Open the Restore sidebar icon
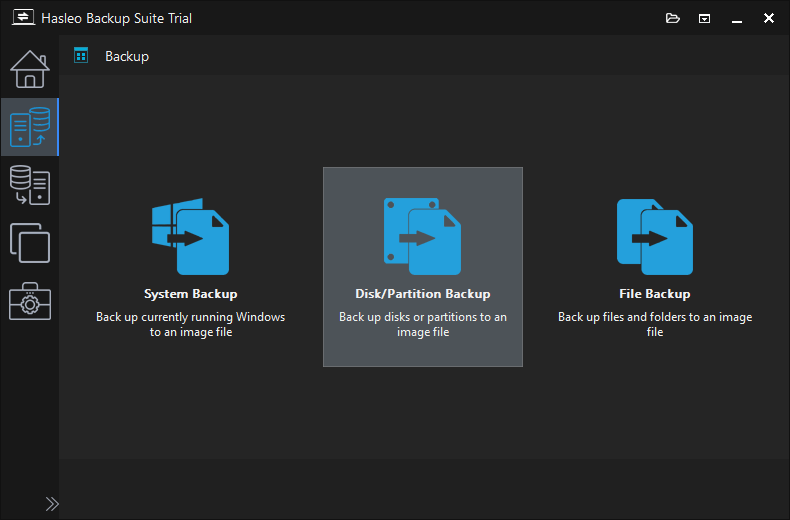790x520 pixels. click(x=30, y=185)
